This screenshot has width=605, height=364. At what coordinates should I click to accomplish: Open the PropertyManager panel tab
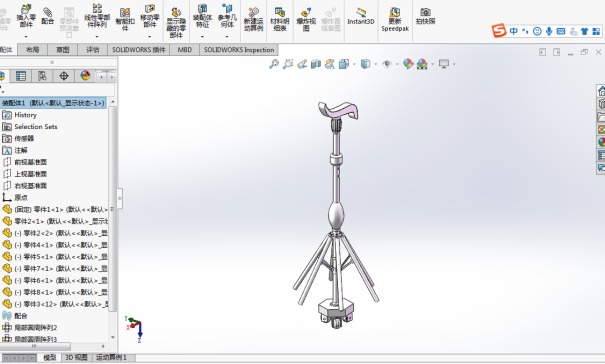pos(21,76)
